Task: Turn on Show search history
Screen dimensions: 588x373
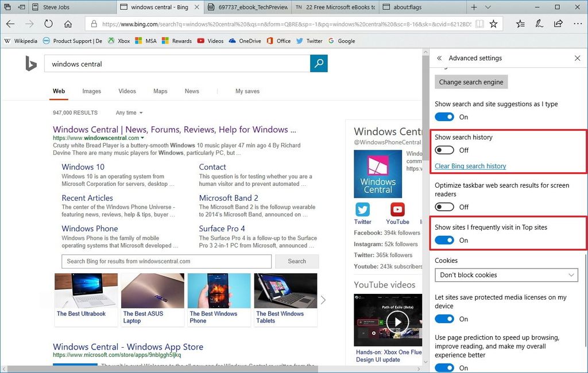Action: pos(445,149)
